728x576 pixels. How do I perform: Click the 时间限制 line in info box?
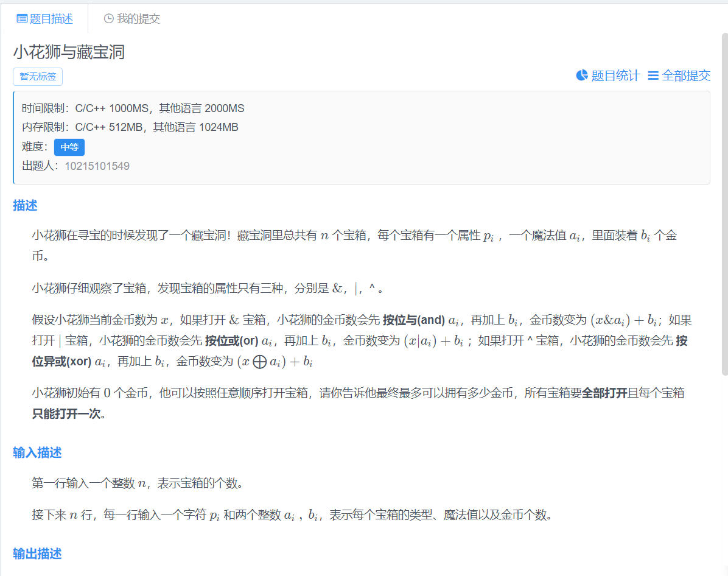click(x=133, y=108)
